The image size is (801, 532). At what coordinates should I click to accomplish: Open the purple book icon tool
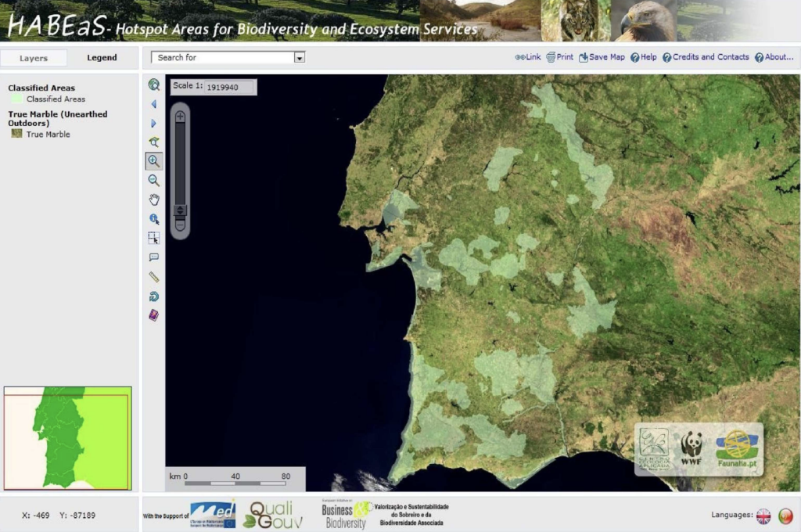click(x=154, y=315)
